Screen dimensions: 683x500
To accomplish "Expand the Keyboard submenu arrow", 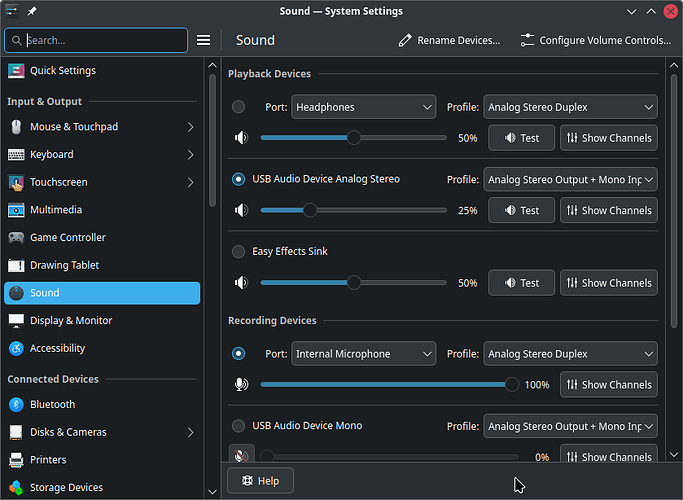I will [190, 155].
